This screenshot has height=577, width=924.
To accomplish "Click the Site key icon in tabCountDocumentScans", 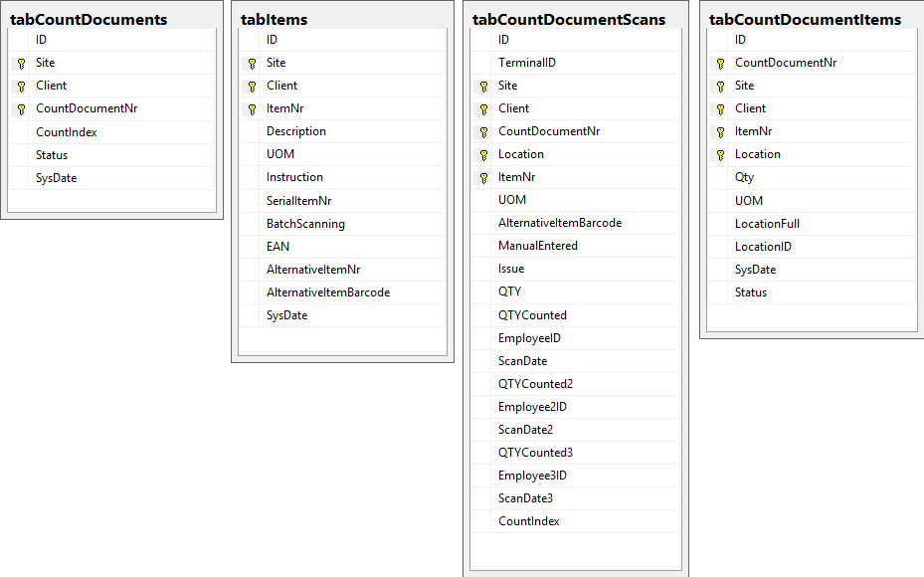I will tap(483, 87).
